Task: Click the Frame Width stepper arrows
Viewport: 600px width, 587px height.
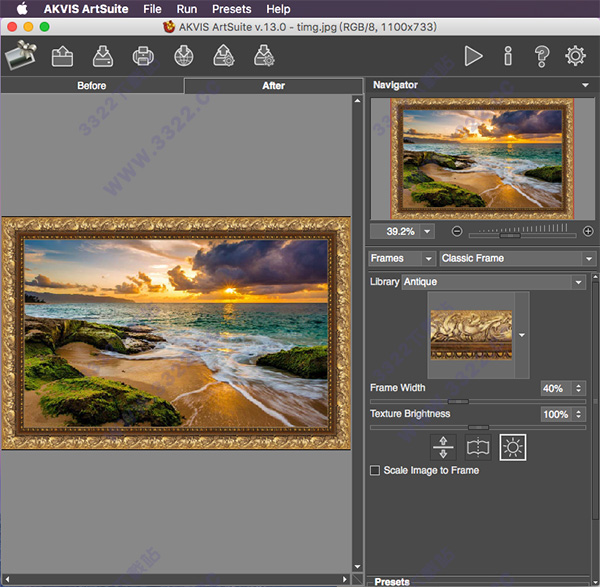Action: pos(578,388)
